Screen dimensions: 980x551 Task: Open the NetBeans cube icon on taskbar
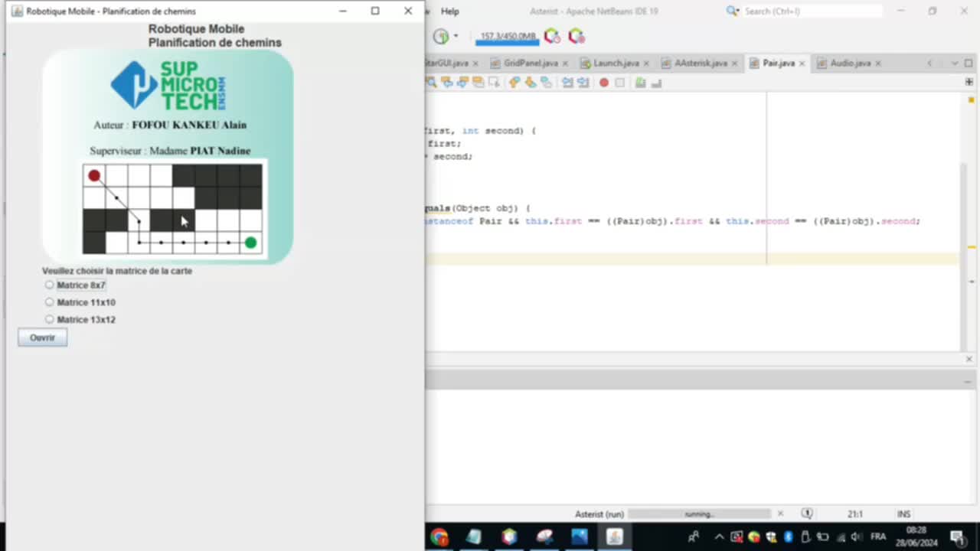509,537
